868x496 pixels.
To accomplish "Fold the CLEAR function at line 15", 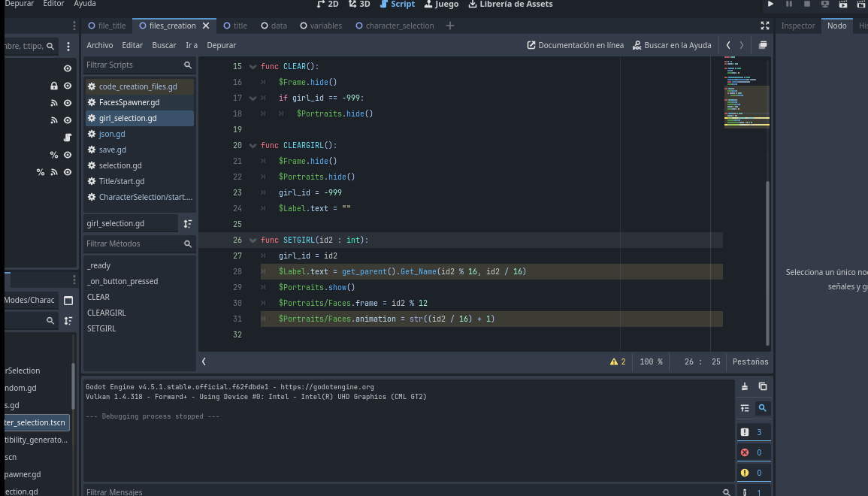I will coord(253,67).
